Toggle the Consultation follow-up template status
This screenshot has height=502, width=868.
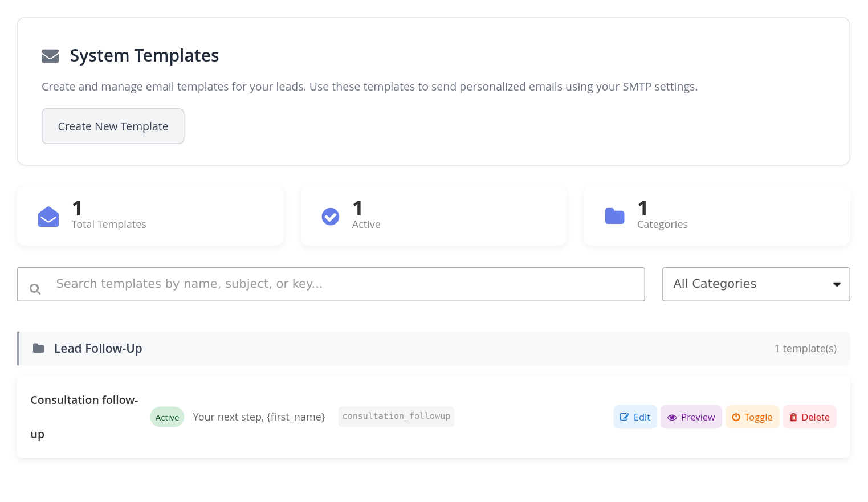(752, 417)
